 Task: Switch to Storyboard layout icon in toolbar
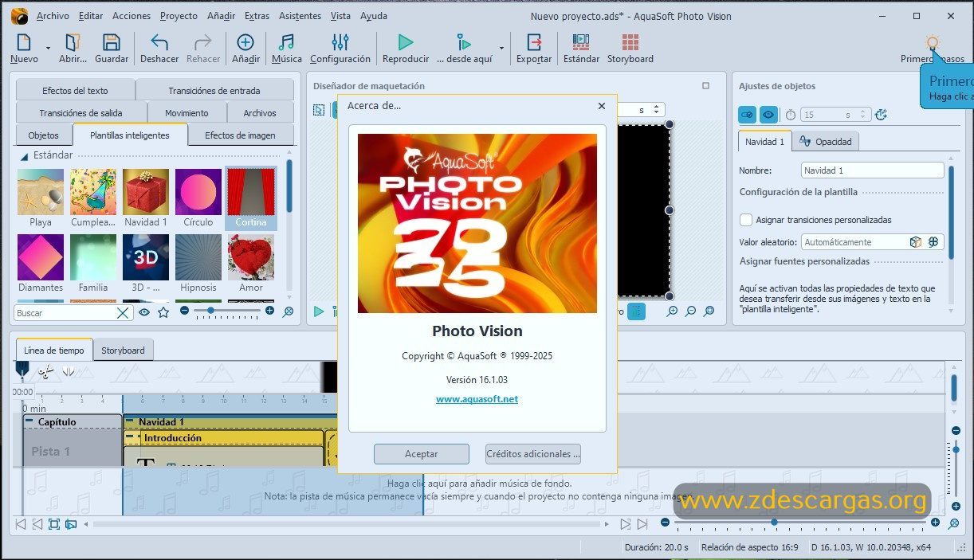(x=630, y=42)
